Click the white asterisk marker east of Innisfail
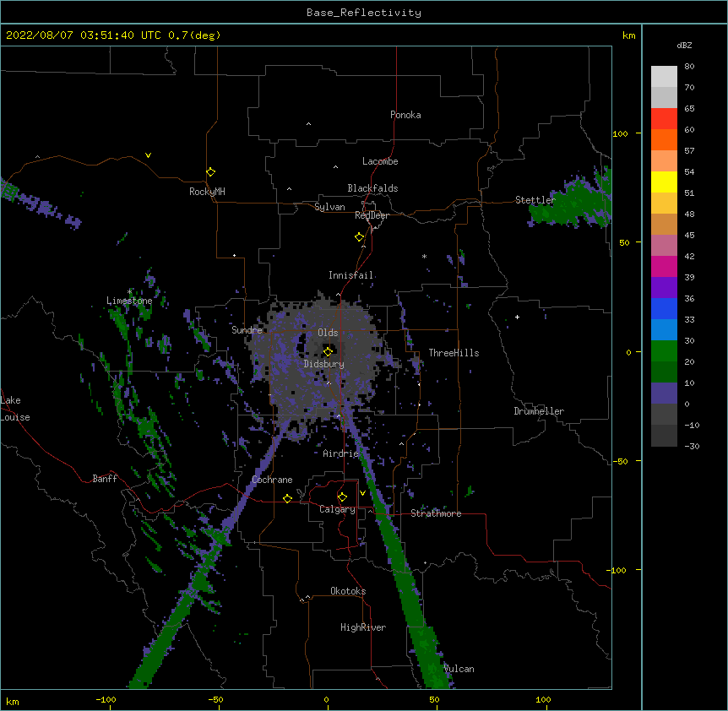This screenshot has width=728, height=711. tap(424, 256)
